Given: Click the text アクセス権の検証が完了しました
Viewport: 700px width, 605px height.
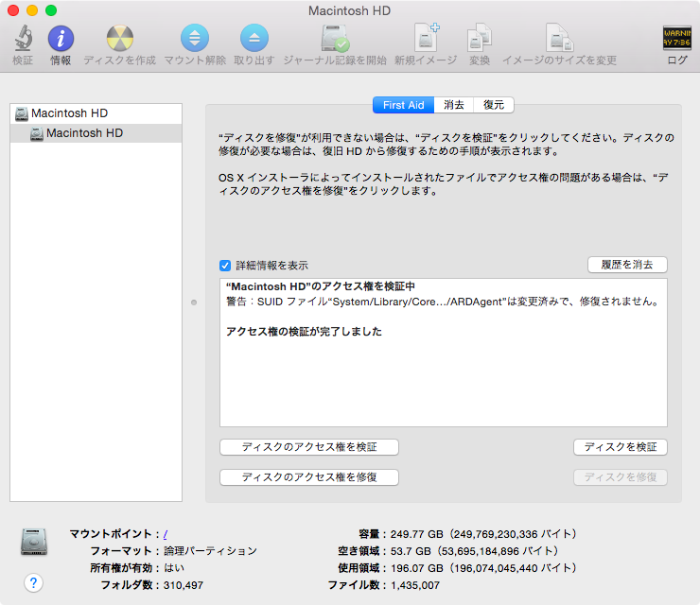Looking at the screenshot, I should click(304, 332).
